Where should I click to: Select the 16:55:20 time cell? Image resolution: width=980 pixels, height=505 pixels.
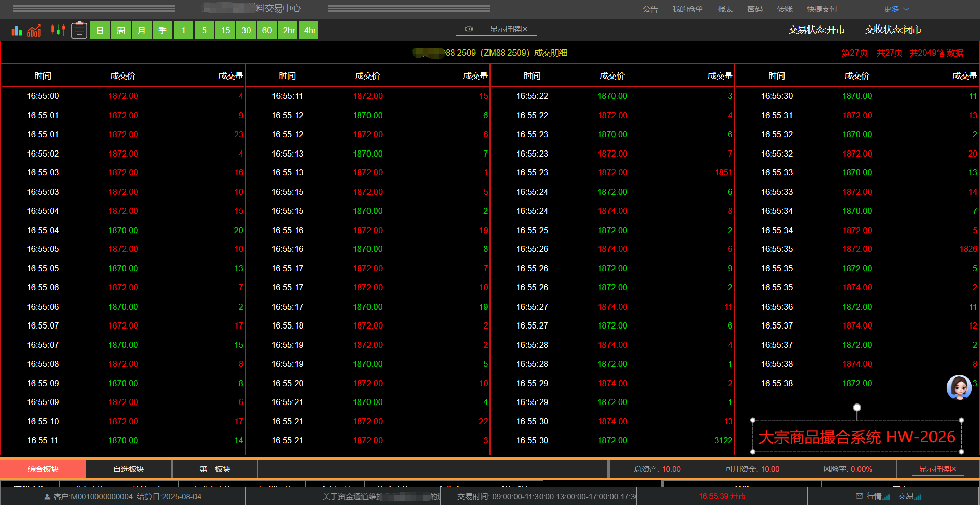point(287,384)
